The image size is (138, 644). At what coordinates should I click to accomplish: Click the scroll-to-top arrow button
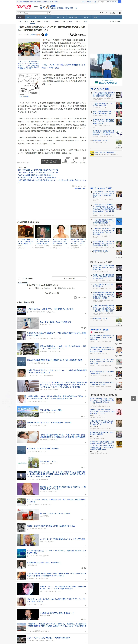pyautogui.click(x=133, y=398)
